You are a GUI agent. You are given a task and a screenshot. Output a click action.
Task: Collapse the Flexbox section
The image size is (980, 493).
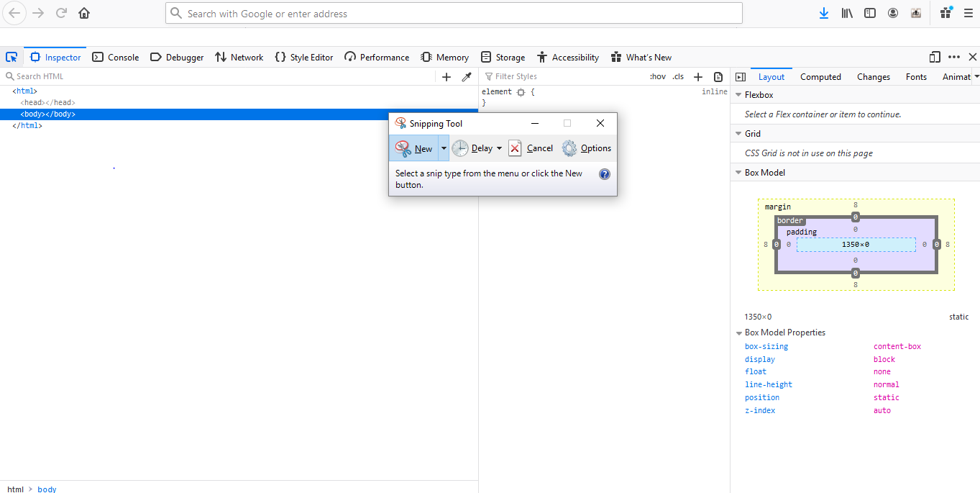point(738,95)
